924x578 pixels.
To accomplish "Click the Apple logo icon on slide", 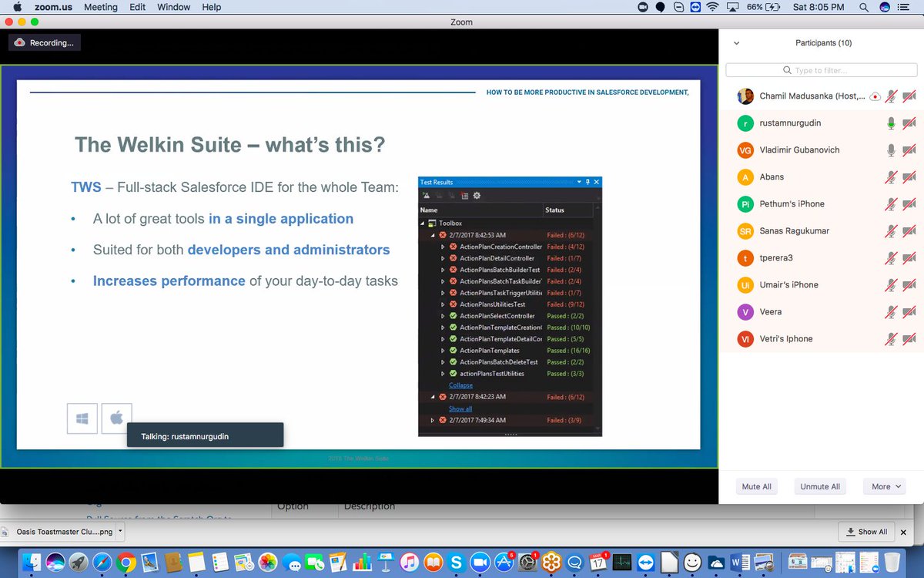I will [x=117, y=418].
